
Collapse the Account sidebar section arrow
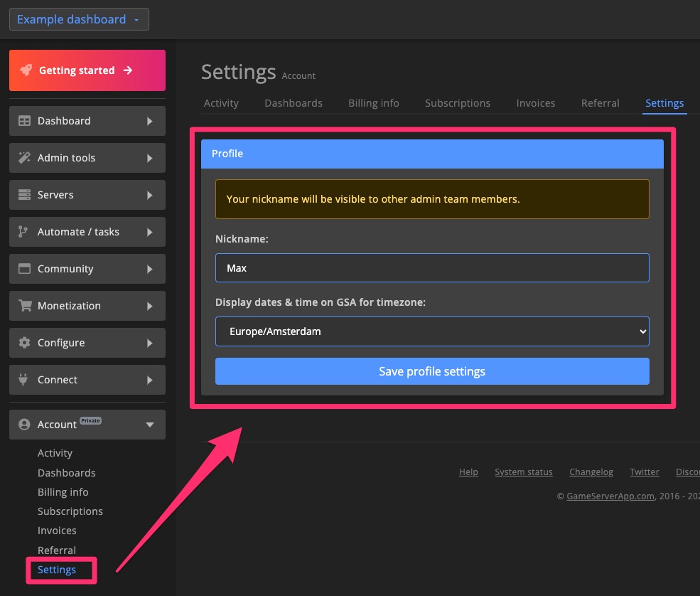point(149,425)
